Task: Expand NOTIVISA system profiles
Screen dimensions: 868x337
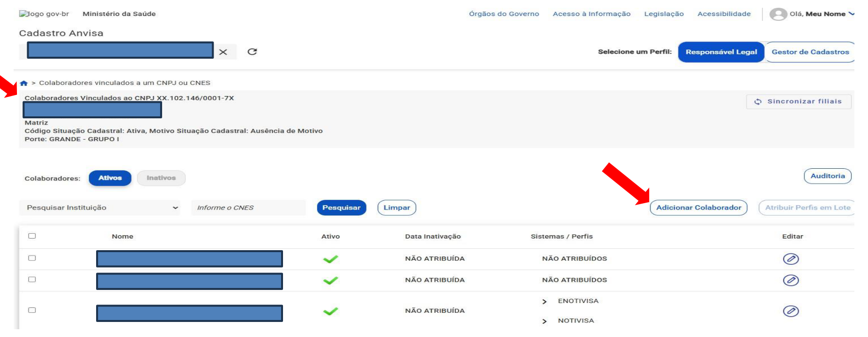Action: tap(544, 321)
